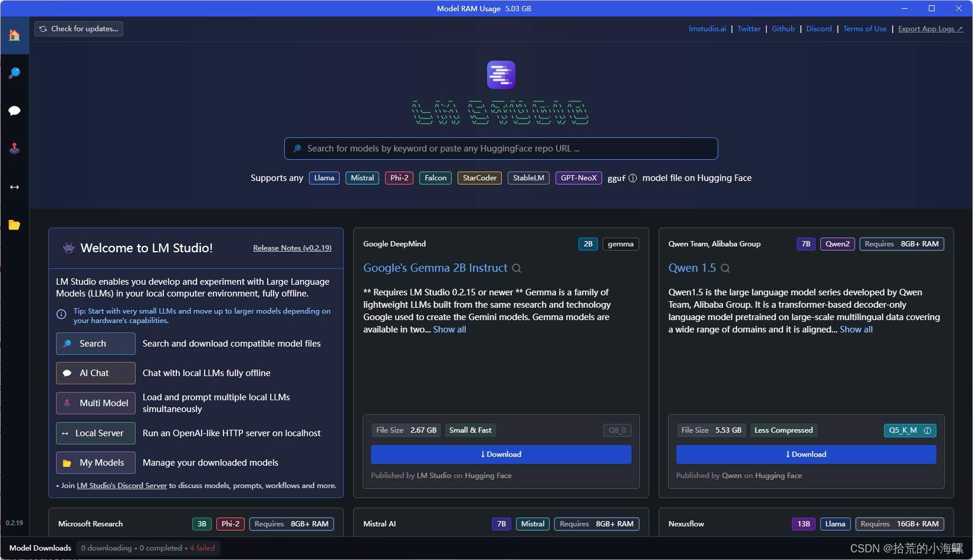Click the 'Model RAM Usage' title text

point(469,9)
